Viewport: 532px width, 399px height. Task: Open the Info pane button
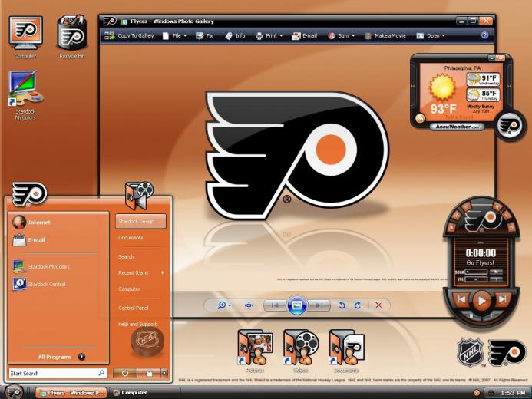click(x=235, y=35)
